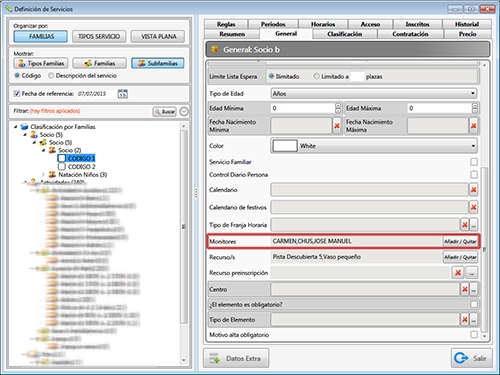Clear Recurso preinscripción with red X
500x375 pixels.
pos(458,273)
